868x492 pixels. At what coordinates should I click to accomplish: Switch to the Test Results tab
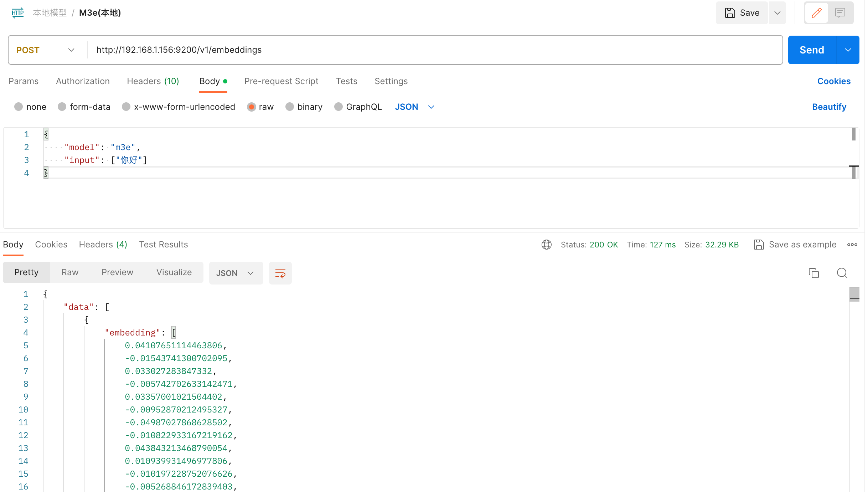coord(163,245)
